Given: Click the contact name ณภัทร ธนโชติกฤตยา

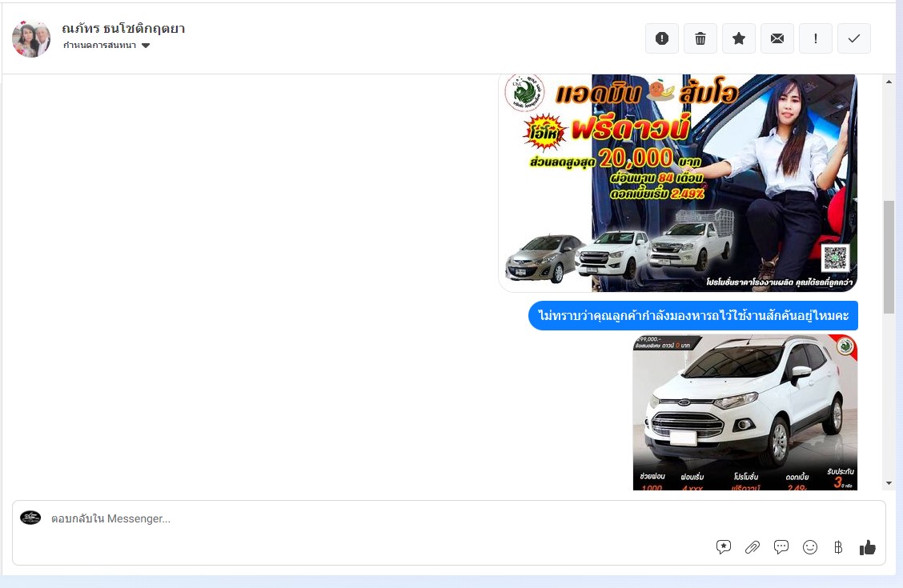Looking at the screenshot, I should point(123,29).
